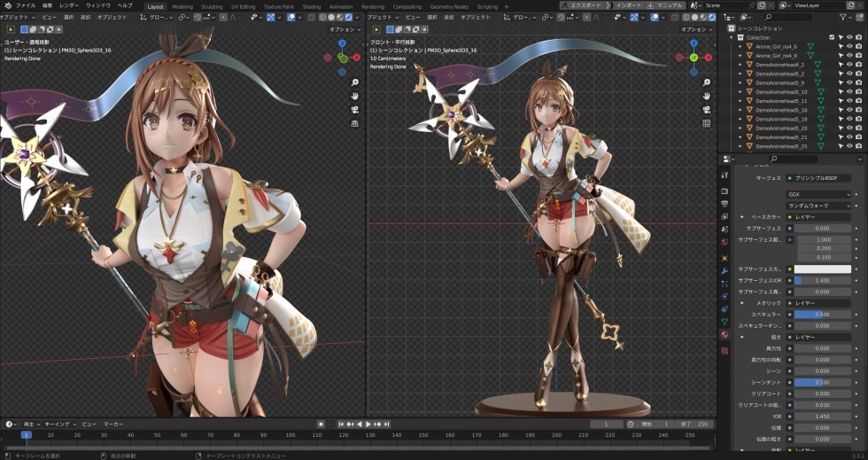Open the Tool properties tab (wrench/screwdriver icon)

point(725,175)
